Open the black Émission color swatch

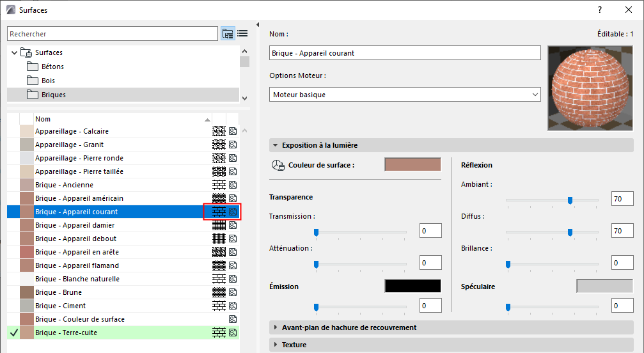412,286
